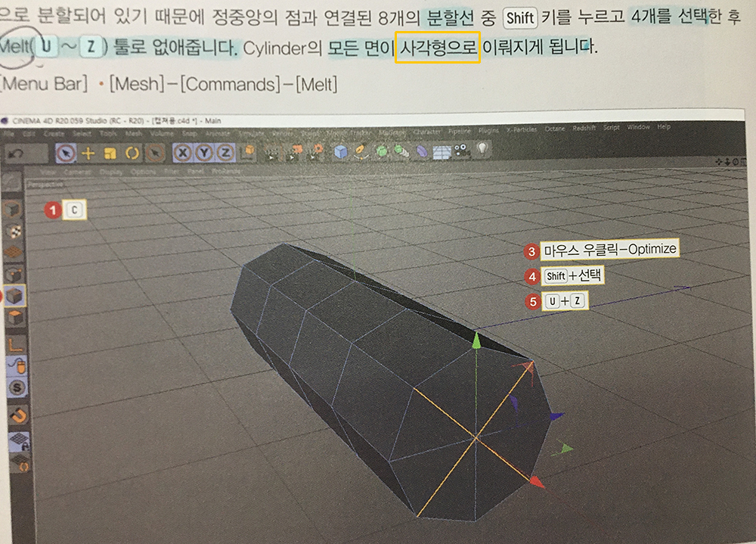Switch to Model mode

[x=13, y=209]
